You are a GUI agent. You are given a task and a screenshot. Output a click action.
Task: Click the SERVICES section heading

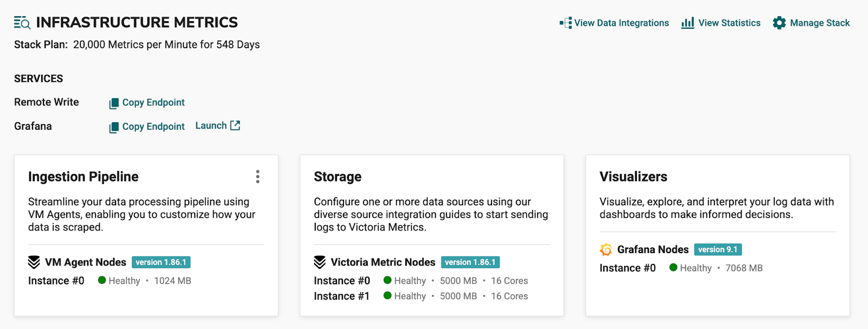[x=39, y=79]
